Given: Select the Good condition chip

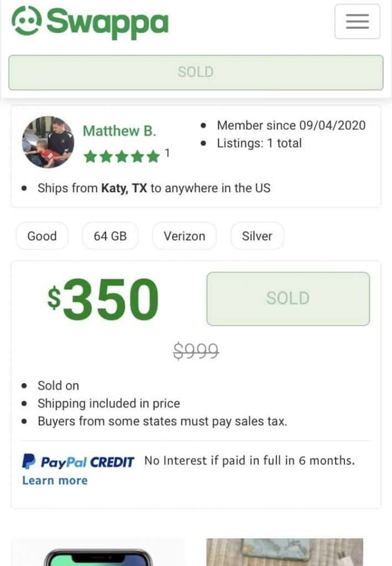Looking at the screenshot, I should pos(41,235).
